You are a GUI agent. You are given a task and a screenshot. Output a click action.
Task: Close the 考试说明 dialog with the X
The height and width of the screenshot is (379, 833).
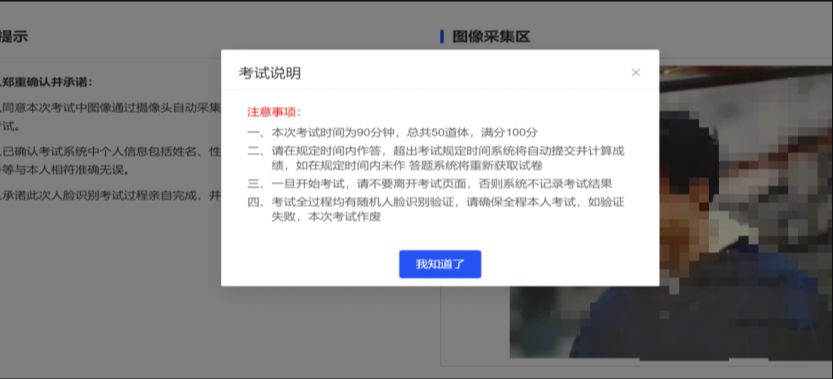click(x=635, y=72)
